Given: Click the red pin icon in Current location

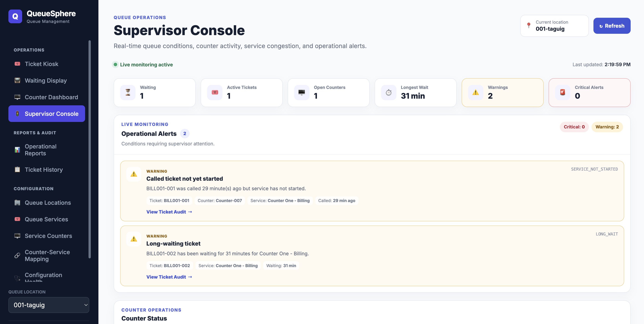Looking at the screenshot, I should (x=529, y=26).
